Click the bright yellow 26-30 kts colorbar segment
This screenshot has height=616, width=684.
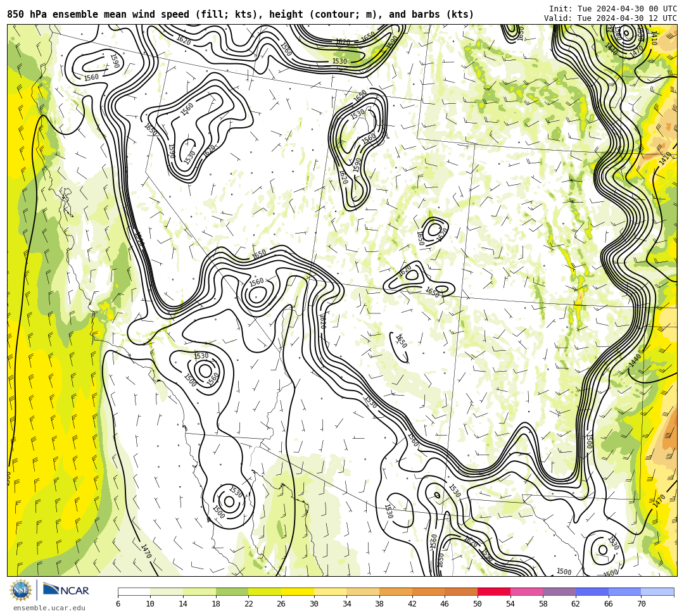click(298, 591)
